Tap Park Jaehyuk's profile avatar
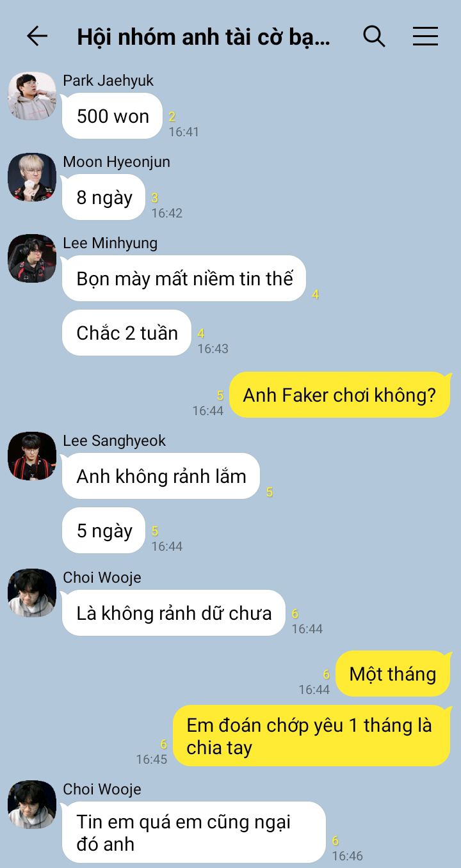This screenshot has width=461, height=868. [x=32, y=96]
